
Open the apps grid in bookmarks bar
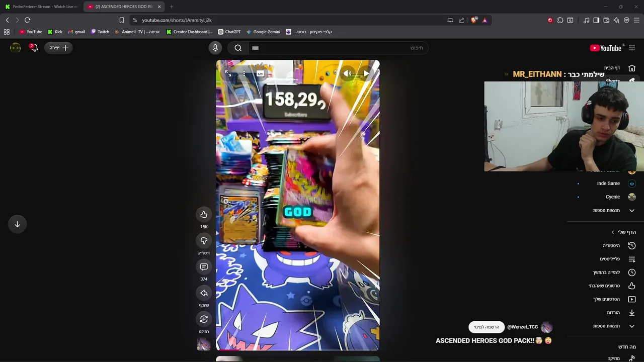[x=7, y=32]
